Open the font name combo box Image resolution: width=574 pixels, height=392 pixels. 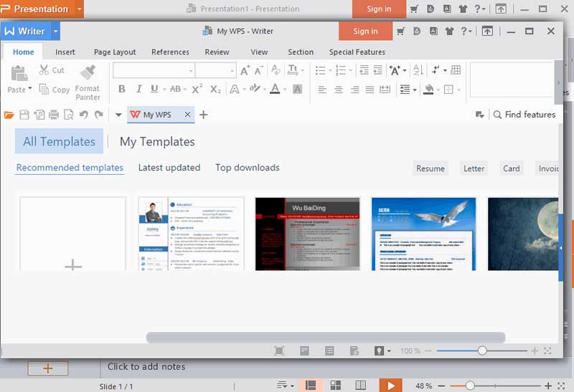pyautogui.click(x=154, y=70)
